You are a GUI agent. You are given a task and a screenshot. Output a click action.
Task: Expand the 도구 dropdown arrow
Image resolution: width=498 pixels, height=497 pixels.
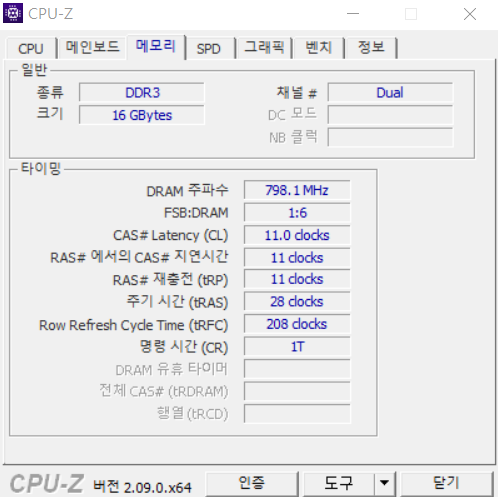point(385,483)
